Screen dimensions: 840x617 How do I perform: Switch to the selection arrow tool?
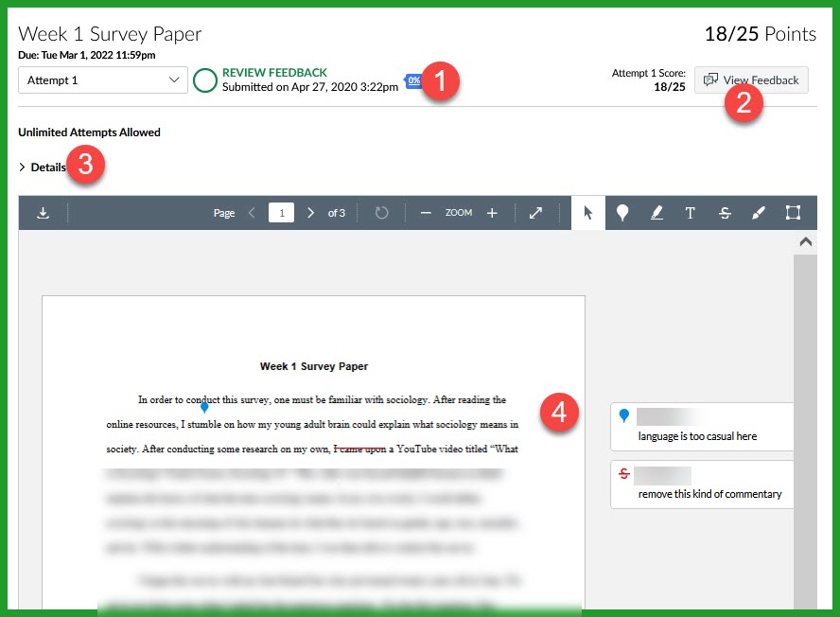pos(587,213)
